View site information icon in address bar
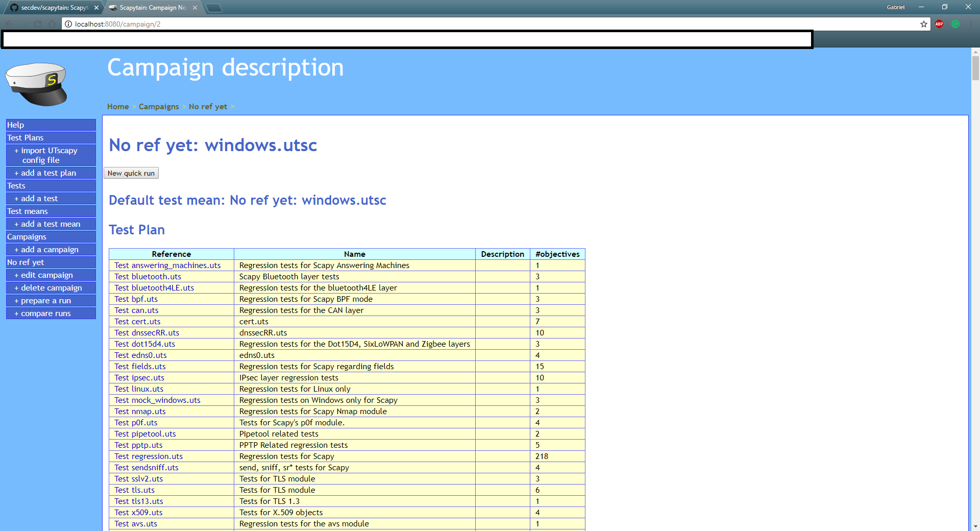 click(x=68, y=24)
